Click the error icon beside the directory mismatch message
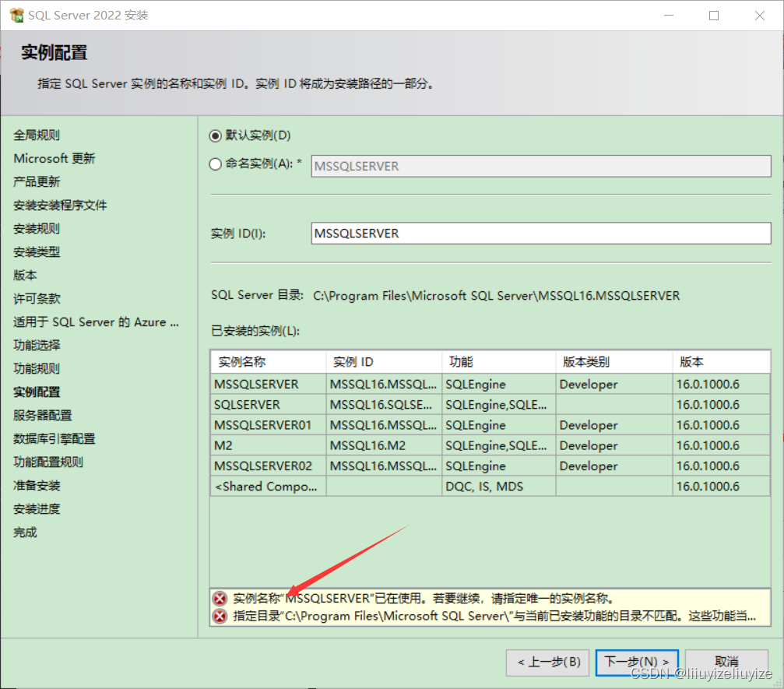The image size is (784, 689). click(220, 616)
